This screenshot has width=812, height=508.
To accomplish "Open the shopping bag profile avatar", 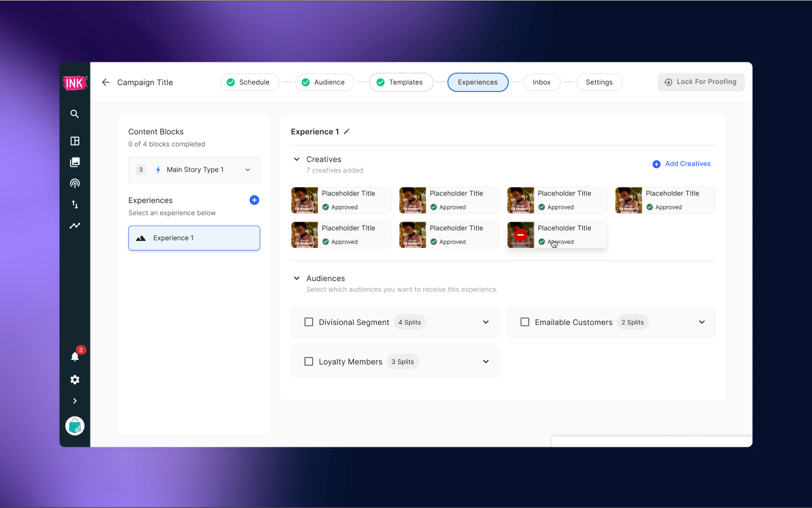I will 75,426.
